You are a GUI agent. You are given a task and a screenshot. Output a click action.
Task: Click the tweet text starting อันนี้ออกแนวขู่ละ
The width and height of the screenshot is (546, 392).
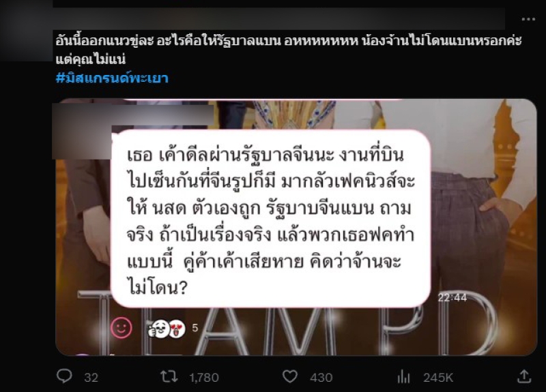coord(288,50)
